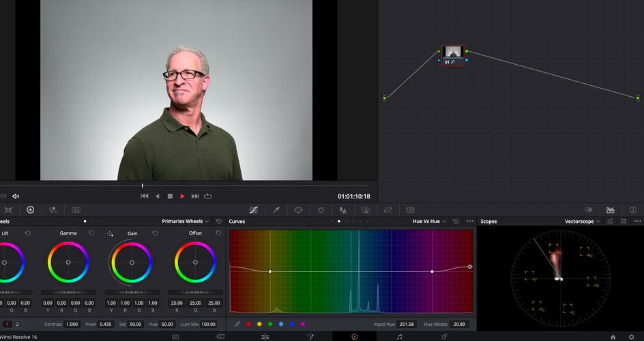
Task: Select node 01 in node graph
Action: pyautogui.click(x=453, y=55)
